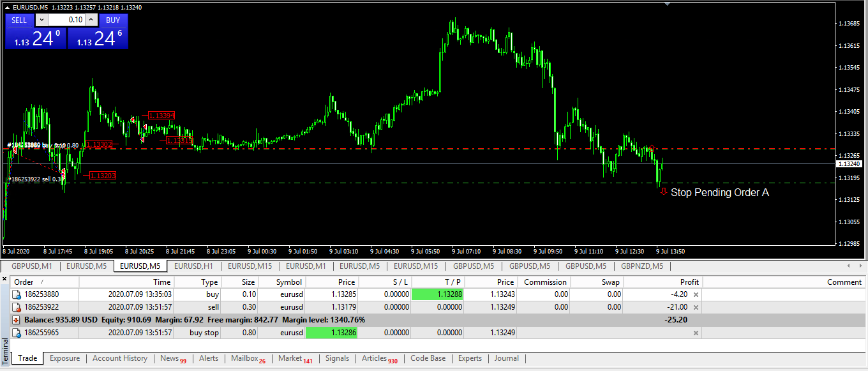Switch to the EURUSD,H1 chart tab
Screen dimensions: 868x371
point(194,266)
